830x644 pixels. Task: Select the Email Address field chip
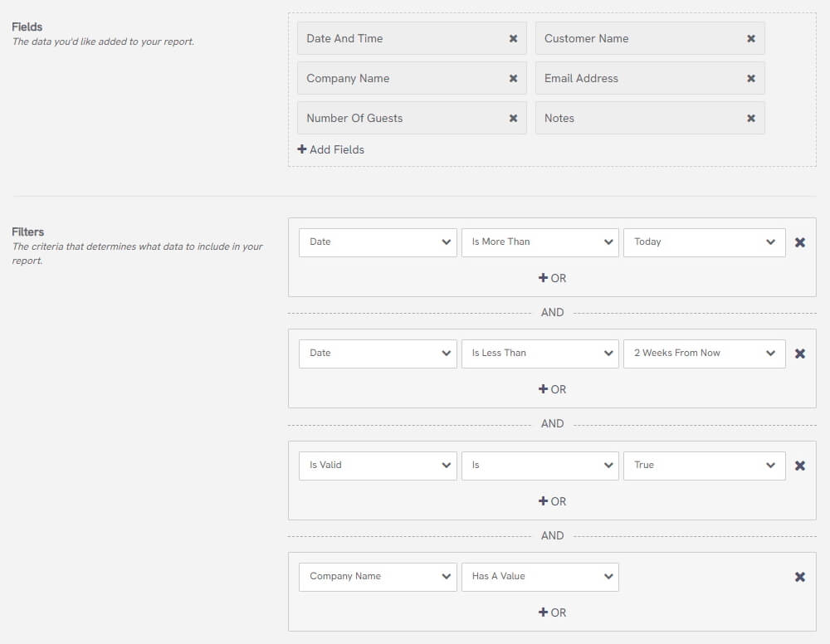coord(650,78)
